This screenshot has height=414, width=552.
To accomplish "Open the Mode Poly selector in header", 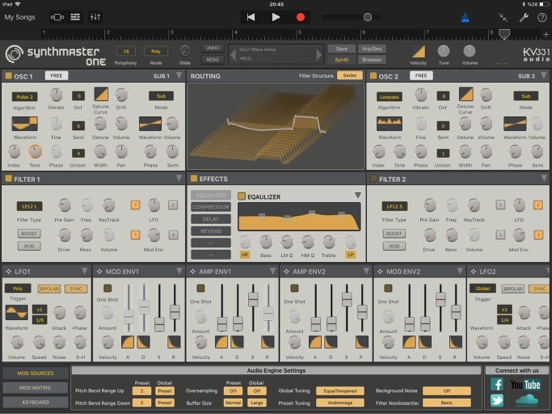I will tap(156, 51).
